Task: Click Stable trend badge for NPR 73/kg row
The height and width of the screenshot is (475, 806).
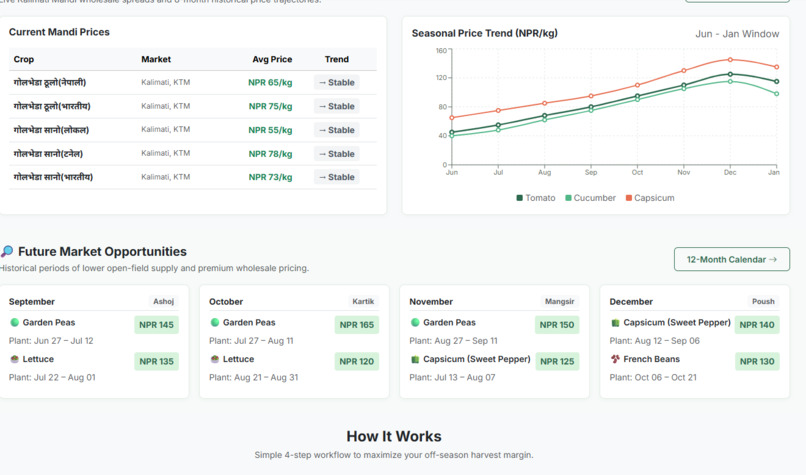Action: (337, 177)
